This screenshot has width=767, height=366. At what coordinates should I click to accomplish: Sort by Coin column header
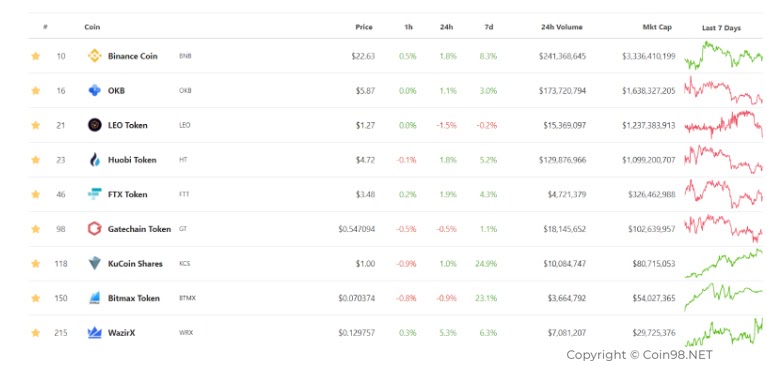coord(92,27)
